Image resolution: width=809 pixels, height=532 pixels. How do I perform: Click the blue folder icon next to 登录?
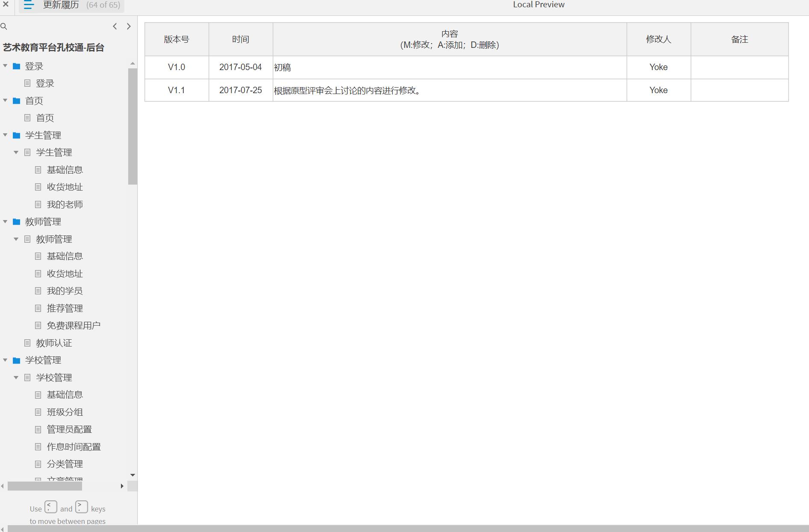point(17,66)
